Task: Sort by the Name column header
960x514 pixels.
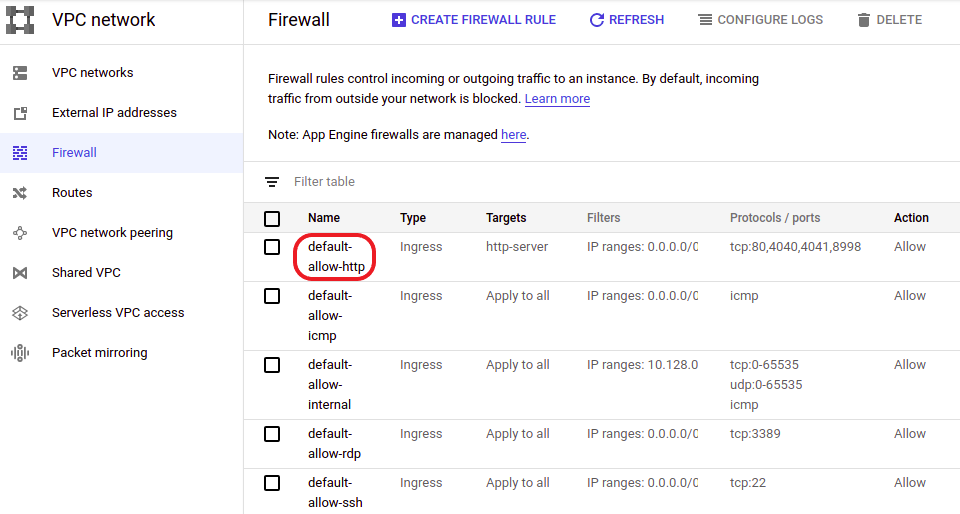Action: [324, 218]
